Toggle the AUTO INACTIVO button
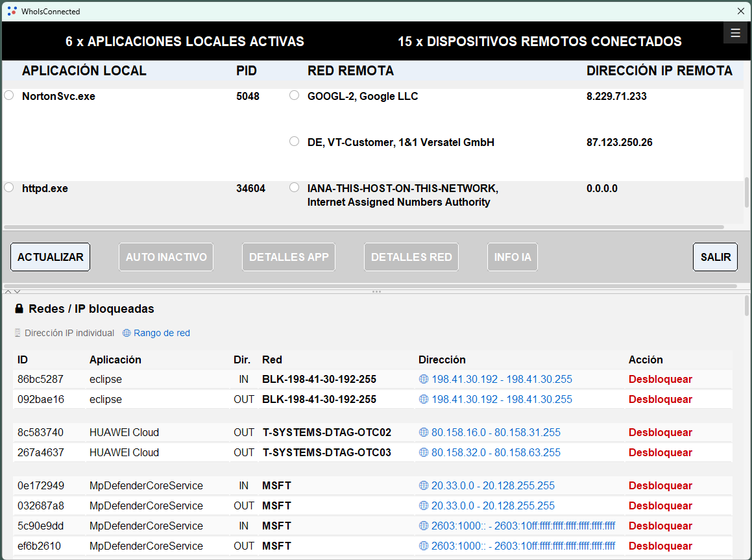Image resolution: width=752 pixels, height=560 pixels. tap(166, 257)
